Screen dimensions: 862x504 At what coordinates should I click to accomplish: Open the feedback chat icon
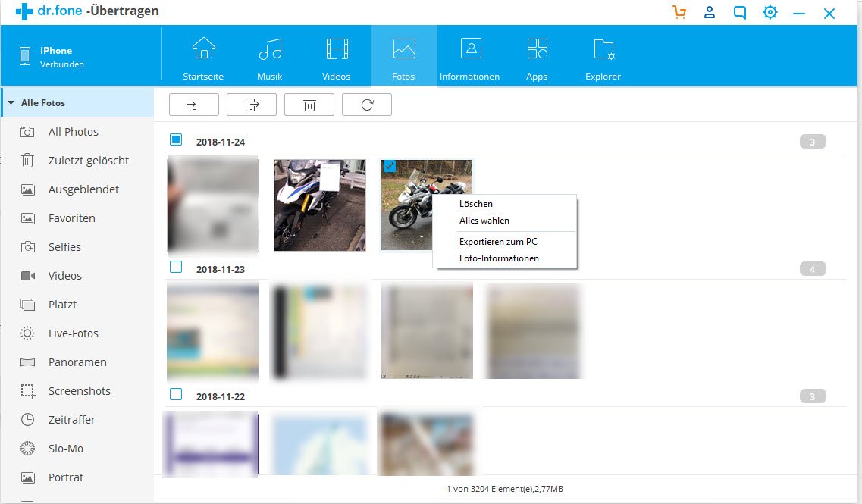[x=740, y=13]
